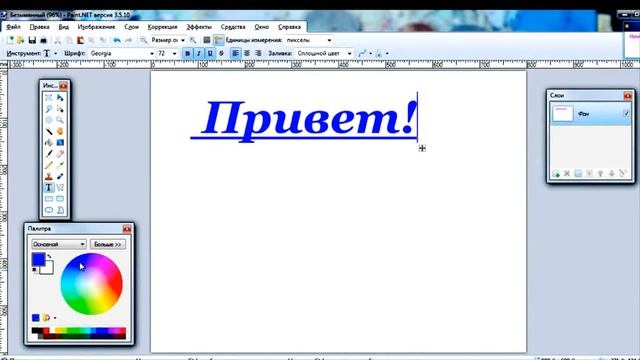Select the Eraser tool
The image size is (640, 360).
(x=60, y=154)
